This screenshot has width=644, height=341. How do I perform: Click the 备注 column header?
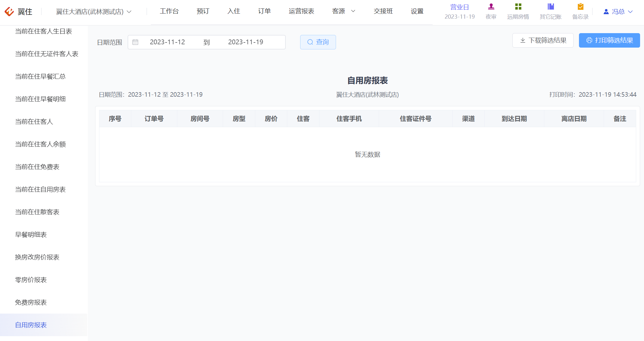tap(620, 119)
